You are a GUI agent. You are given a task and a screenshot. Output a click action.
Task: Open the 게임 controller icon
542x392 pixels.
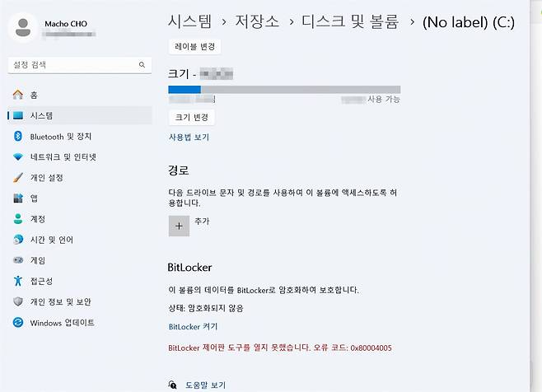coord(18,260)
